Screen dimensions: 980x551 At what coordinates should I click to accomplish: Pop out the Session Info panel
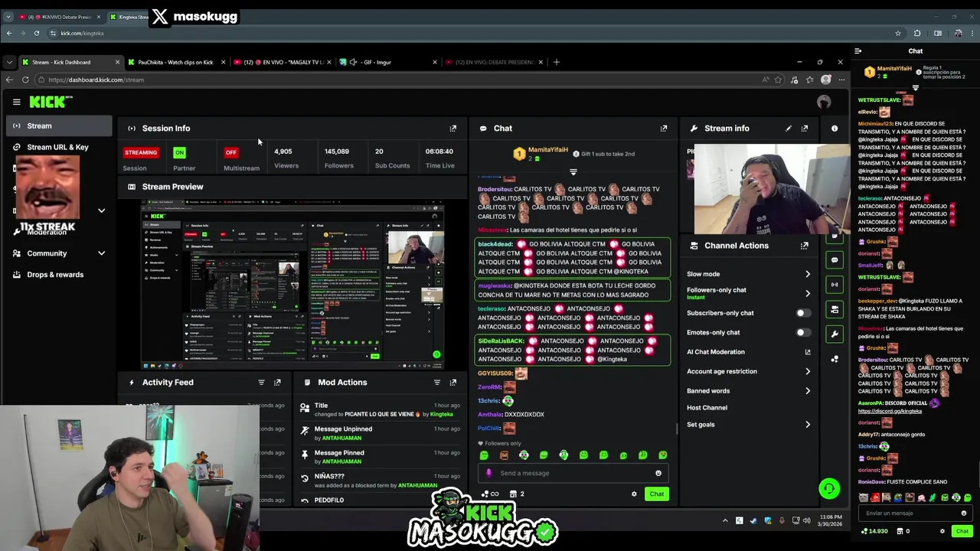[452, 129]
